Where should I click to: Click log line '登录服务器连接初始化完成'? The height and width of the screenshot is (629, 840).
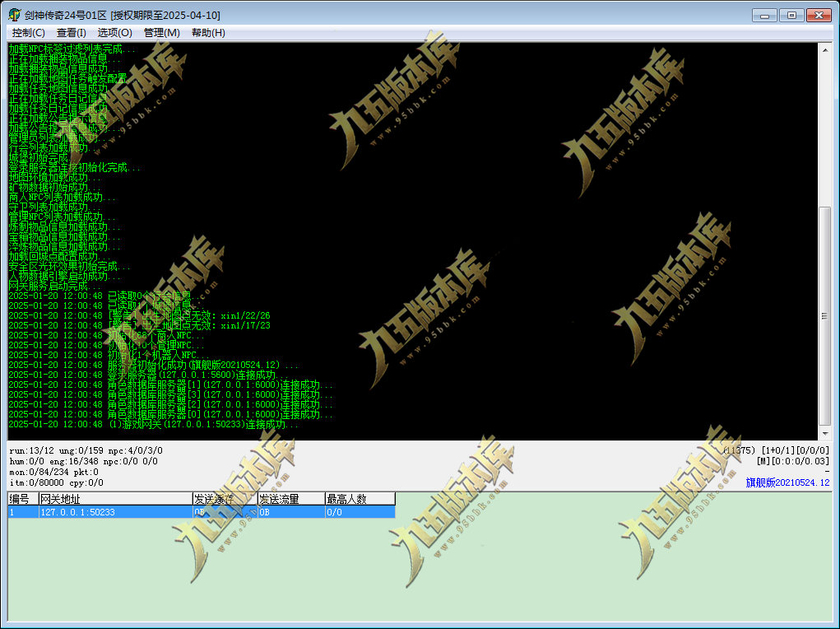[x=75, y=167]
